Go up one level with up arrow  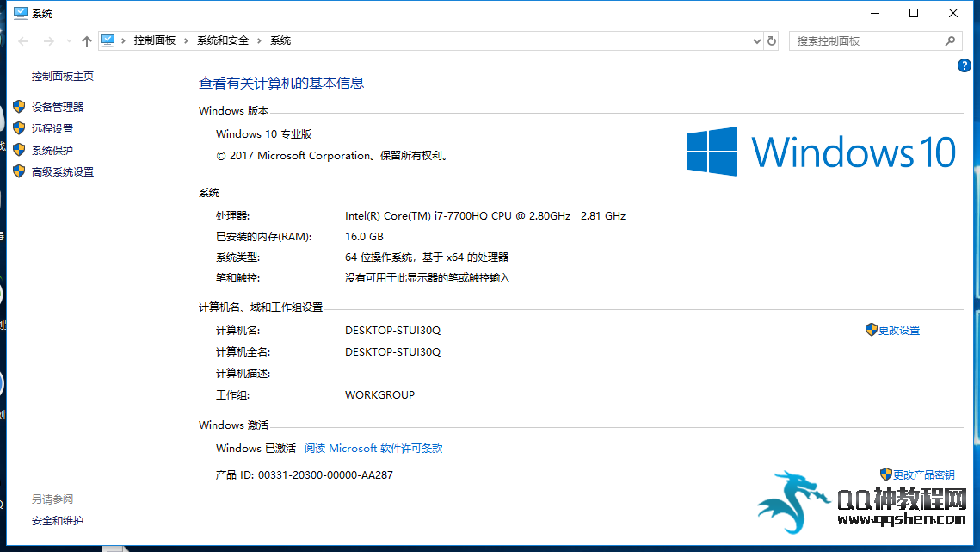(x=86, y=41)
